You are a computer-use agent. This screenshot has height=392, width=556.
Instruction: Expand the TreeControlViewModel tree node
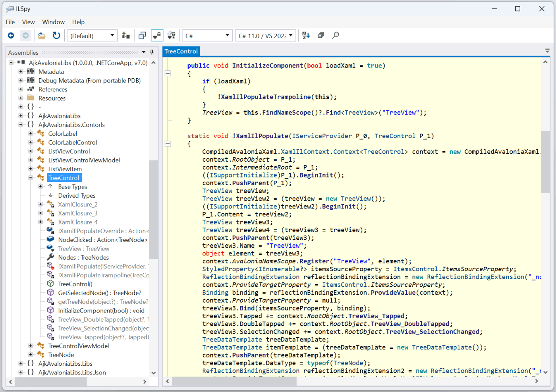tap(31, 346)
